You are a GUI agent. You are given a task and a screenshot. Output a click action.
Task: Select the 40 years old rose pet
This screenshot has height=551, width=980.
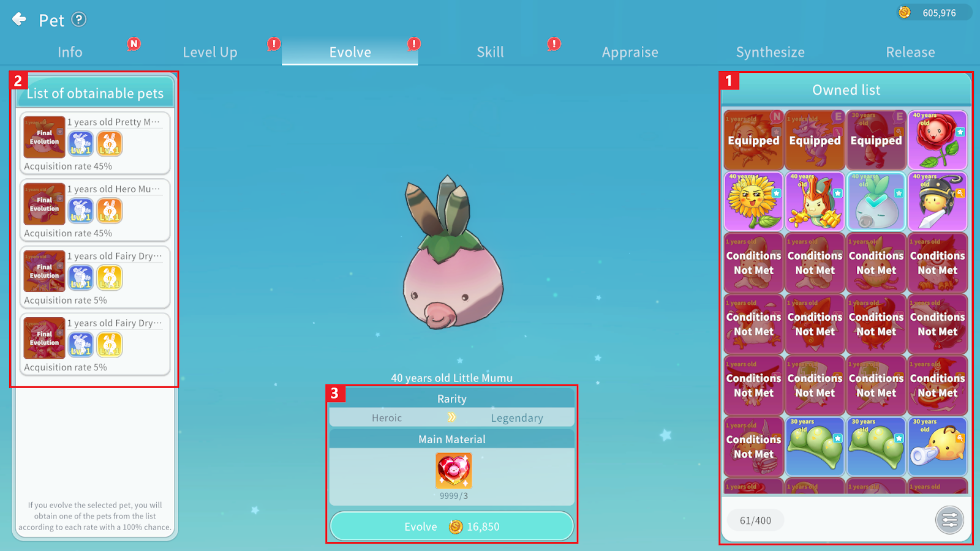[x=937, y=140]
